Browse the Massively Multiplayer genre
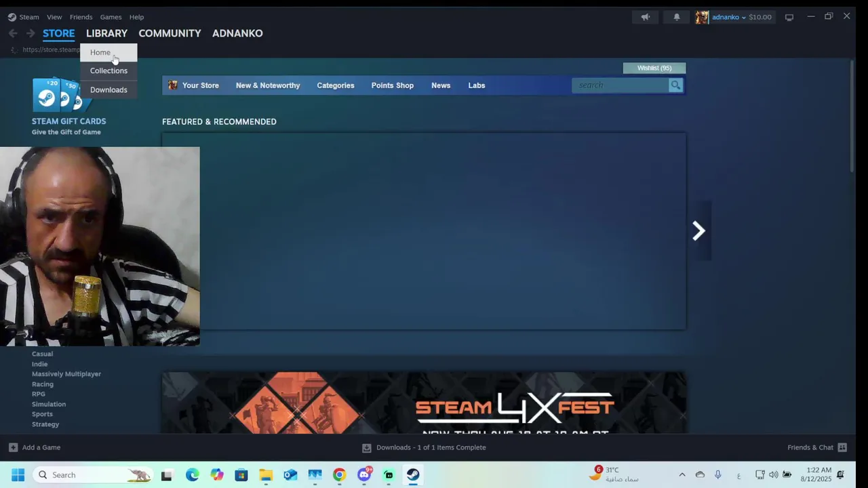Screen dimensions: 868x488 66,374
